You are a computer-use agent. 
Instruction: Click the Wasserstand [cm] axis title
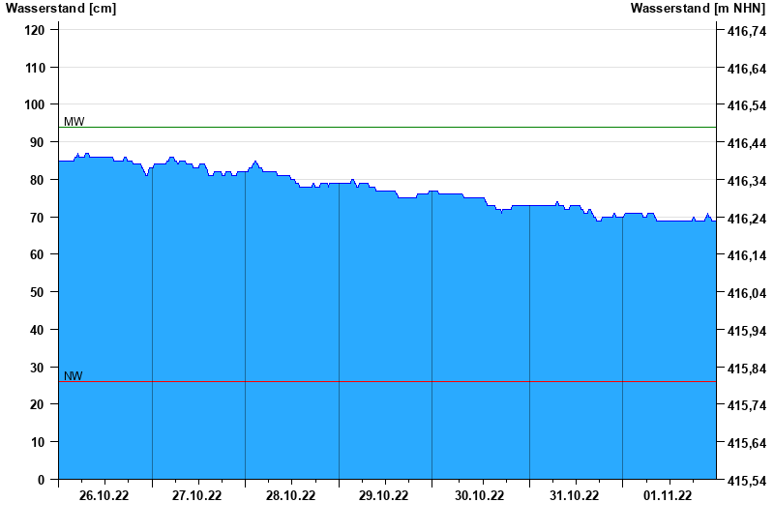pos(61,9)
